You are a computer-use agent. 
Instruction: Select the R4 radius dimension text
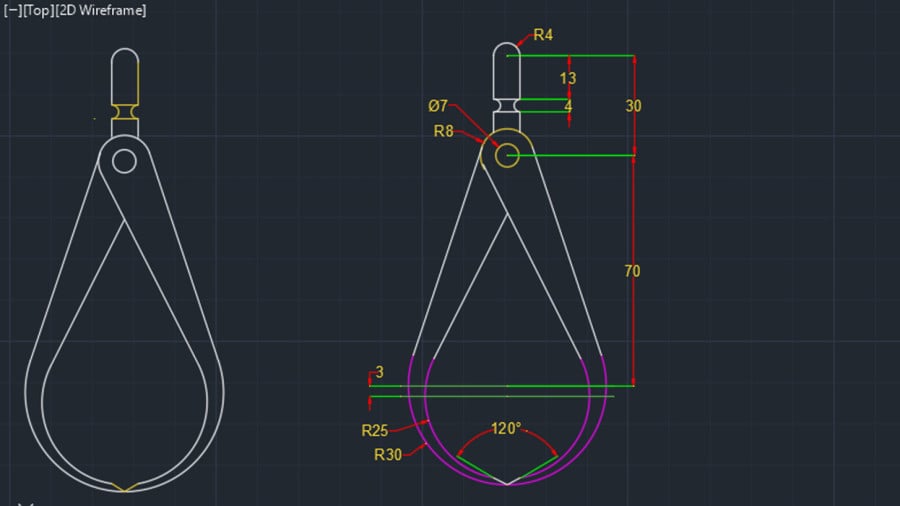(543, 35)
